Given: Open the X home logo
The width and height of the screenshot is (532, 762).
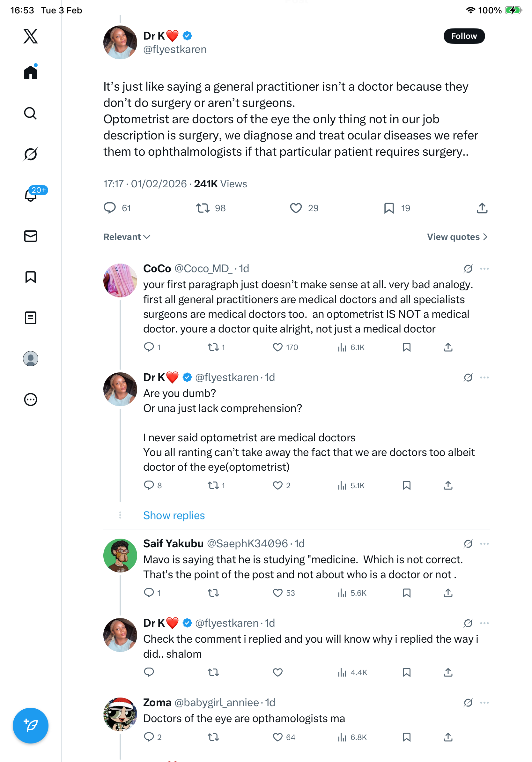Looking at the screenshot, I should tap(31, 36).
